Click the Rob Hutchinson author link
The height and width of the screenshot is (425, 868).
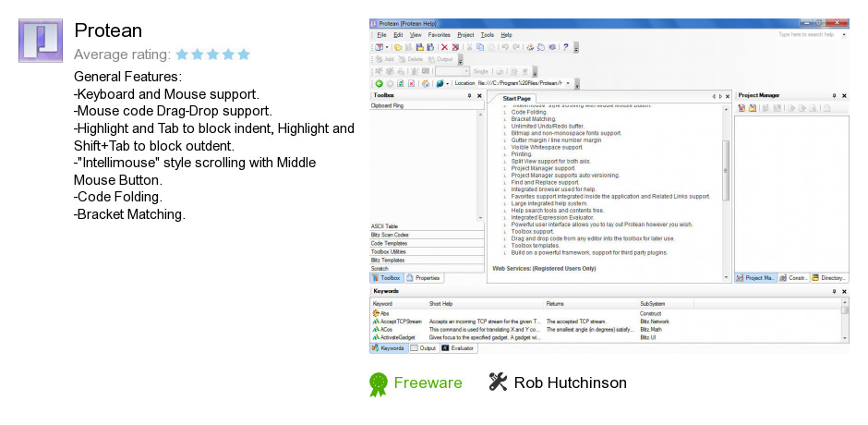[570, 382]
